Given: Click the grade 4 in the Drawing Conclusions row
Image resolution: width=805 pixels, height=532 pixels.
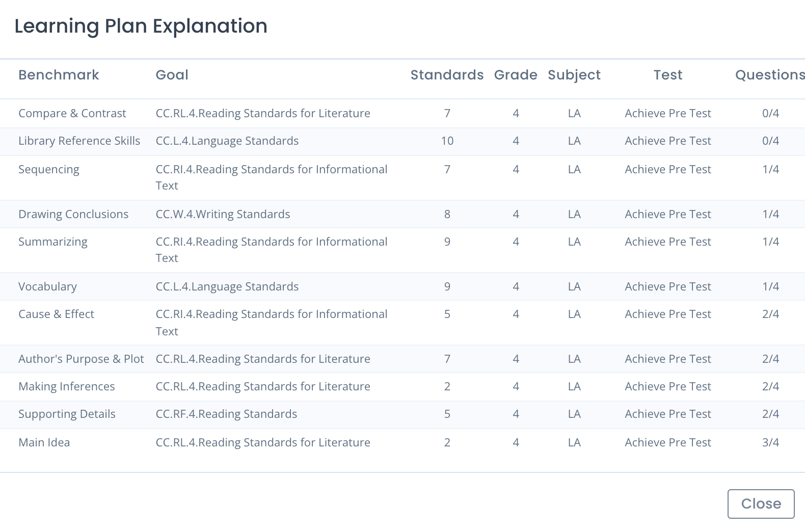Looking at the screenshot, I should click(x=516, y=214).
